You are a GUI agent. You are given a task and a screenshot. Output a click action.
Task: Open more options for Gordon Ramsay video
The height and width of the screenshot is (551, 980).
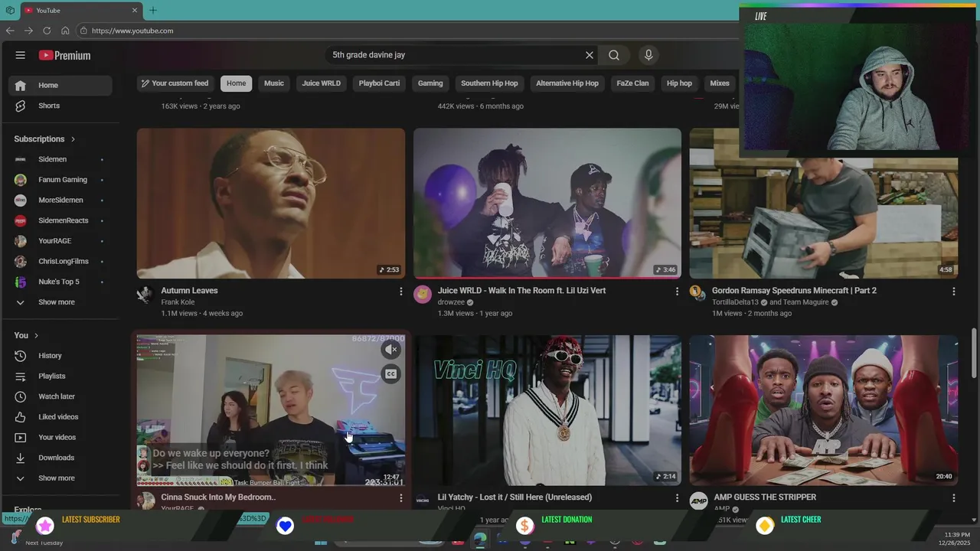point(953,292)
